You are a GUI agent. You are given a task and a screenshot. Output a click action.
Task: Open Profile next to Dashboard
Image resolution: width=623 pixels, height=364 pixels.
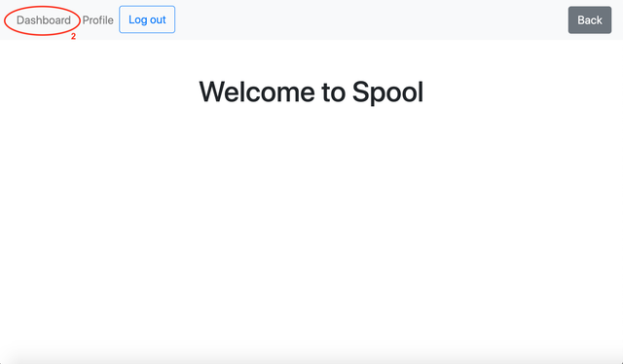97,20
